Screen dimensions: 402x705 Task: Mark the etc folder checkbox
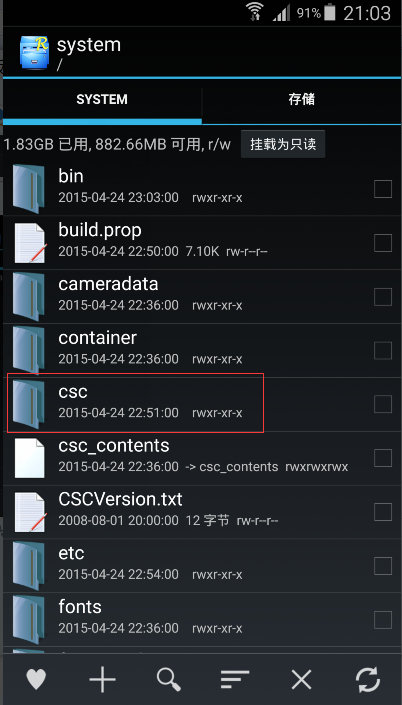click(x=383, y=566)
